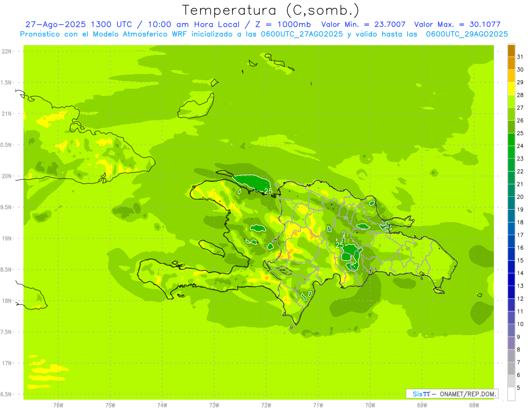The height and width of the screenshot is (411, 532).
Task: Click the '21N' latitude label
Action: pos(7,114)
